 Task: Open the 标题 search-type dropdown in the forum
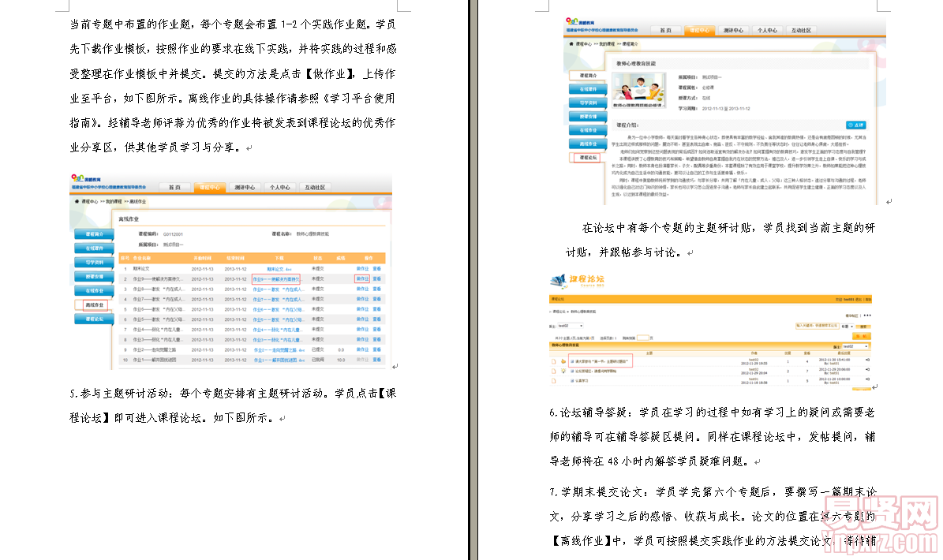[x=848, y=327]
